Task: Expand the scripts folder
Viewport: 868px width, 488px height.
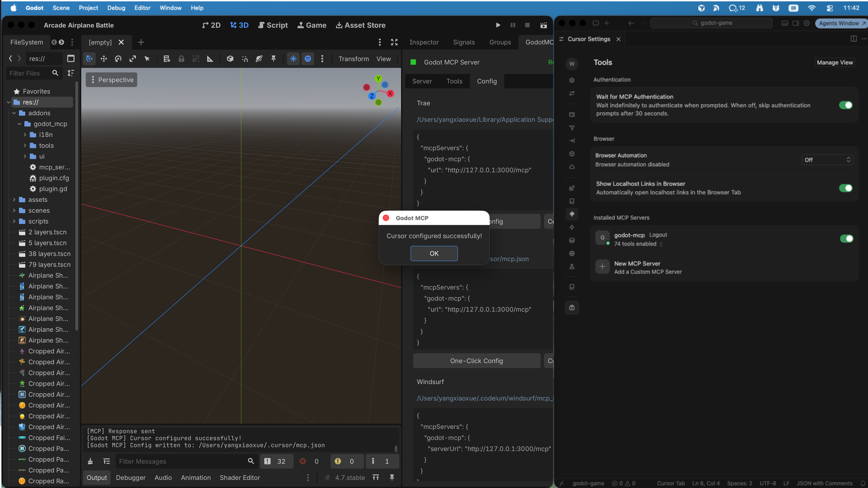Action: (14, 221)
